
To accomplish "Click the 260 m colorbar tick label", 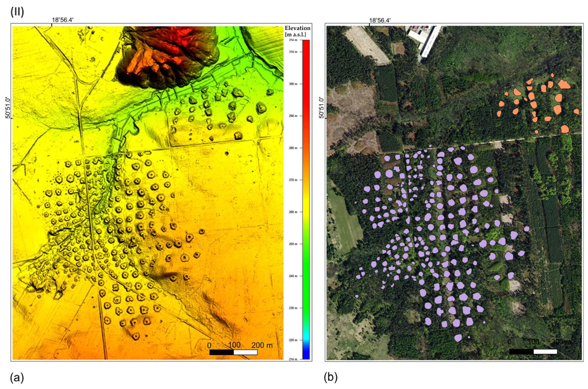I will pos(293,212).
